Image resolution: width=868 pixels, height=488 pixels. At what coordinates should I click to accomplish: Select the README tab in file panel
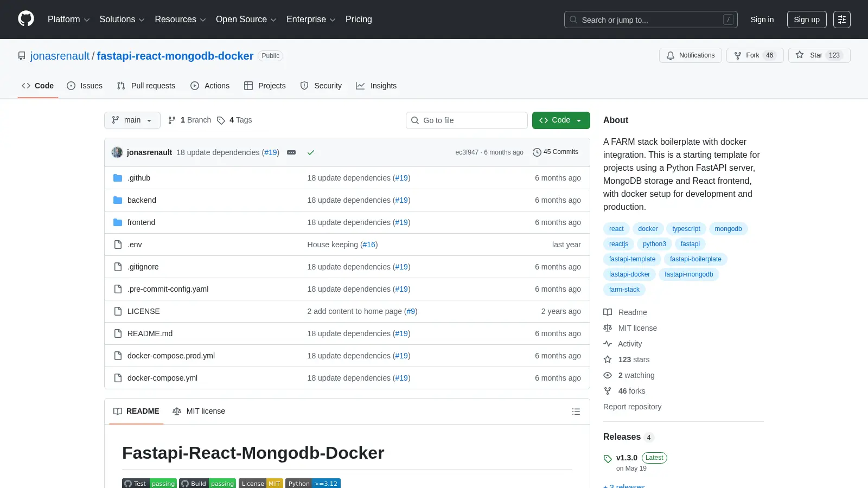click(x=136, y=412)
